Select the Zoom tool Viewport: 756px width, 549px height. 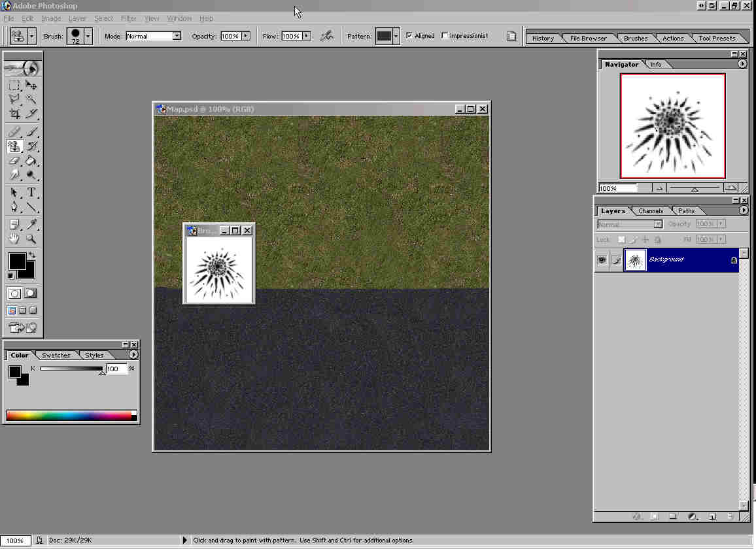coord(31,239)
